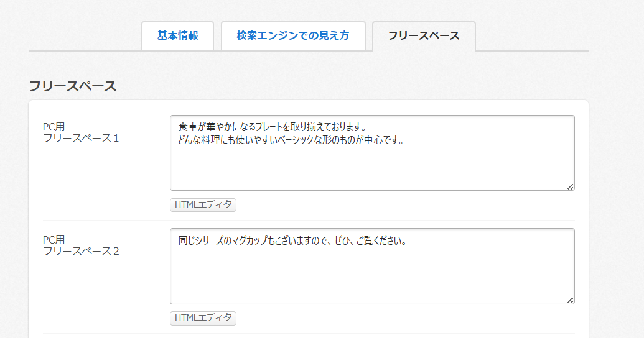Switch to 検索エンジンでの見え方 tab
Screen dimensions: 644x338
point(292,36)
